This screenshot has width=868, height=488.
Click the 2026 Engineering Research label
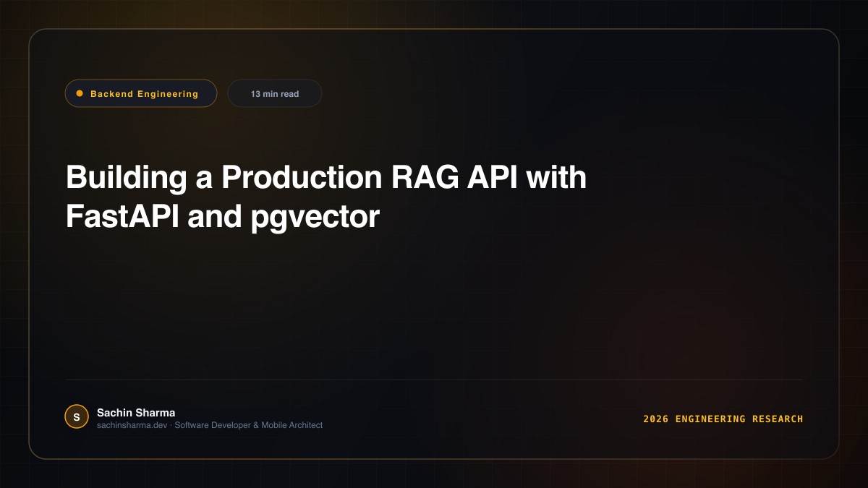723,419
